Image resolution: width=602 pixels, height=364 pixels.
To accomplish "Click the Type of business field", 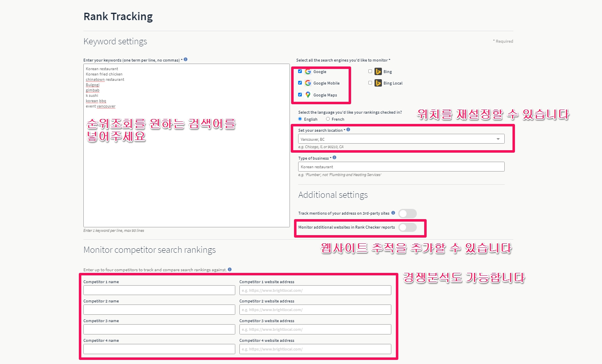I will 401,167.
